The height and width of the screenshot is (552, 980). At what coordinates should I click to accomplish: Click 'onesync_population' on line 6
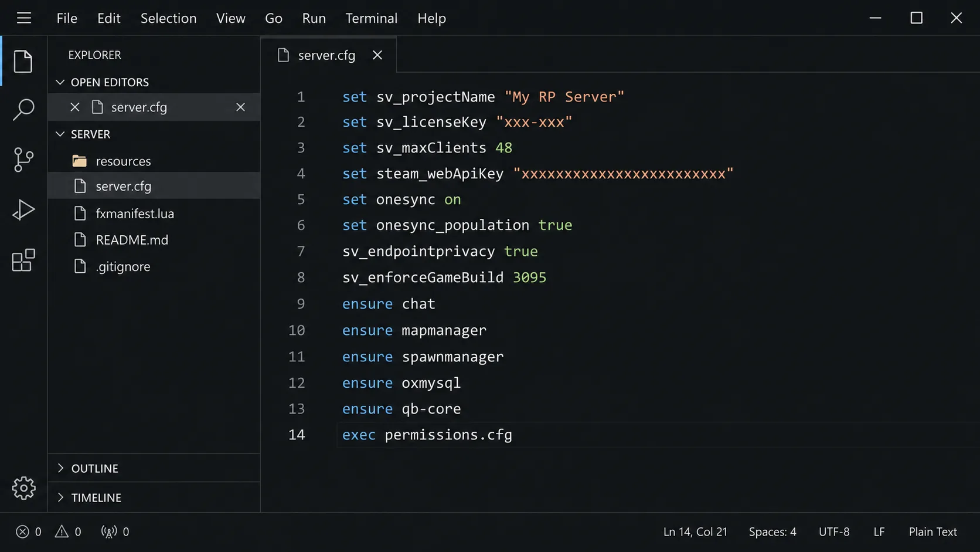coord(452,225)
